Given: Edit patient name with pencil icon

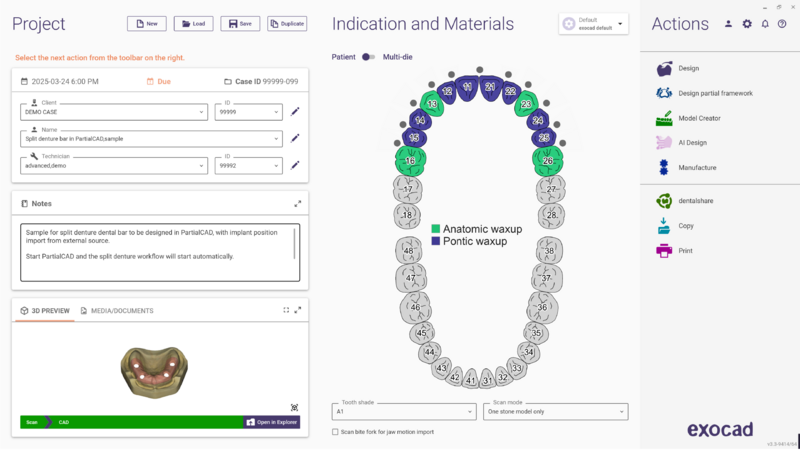Looking at the screenshot, I should click(295, 138).
